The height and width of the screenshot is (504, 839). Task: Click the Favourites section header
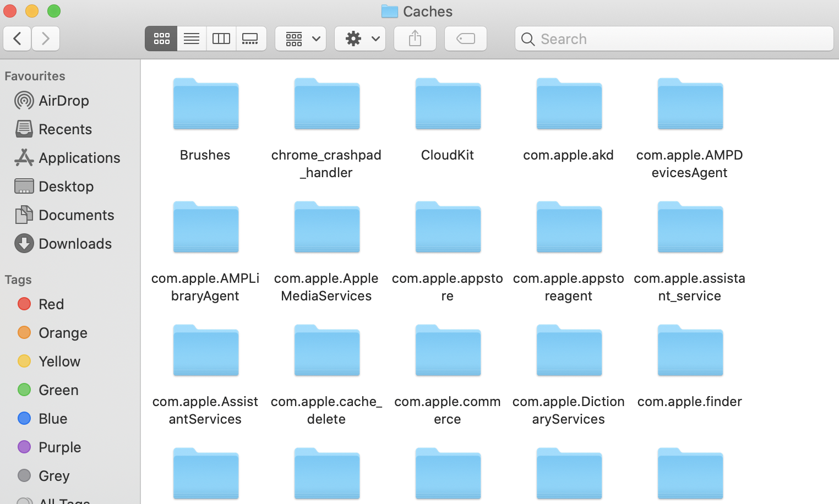35,76
